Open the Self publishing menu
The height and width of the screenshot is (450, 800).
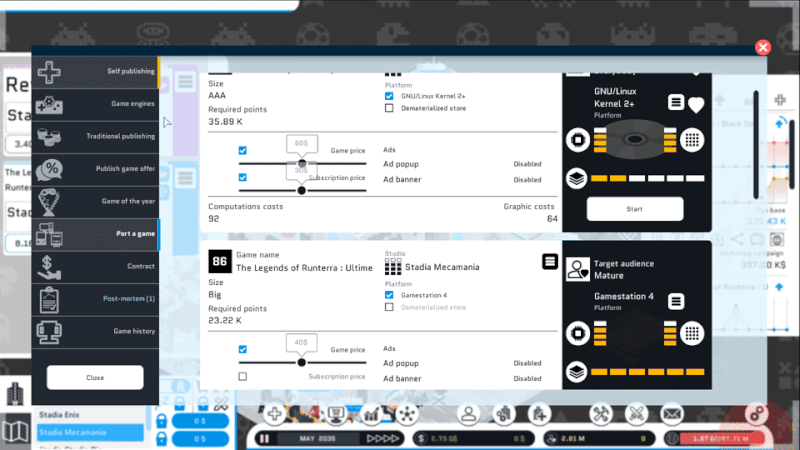click(x=95, y=71)
